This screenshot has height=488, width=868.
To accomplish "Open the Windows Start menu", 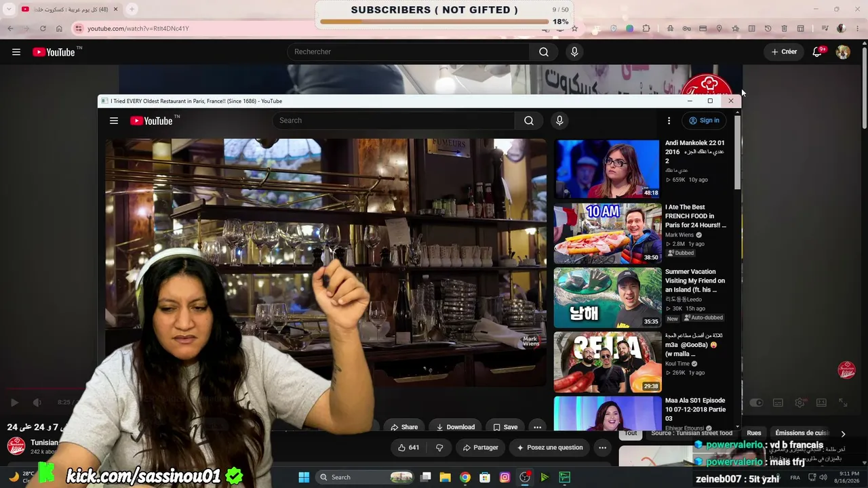I will (304, 477).
